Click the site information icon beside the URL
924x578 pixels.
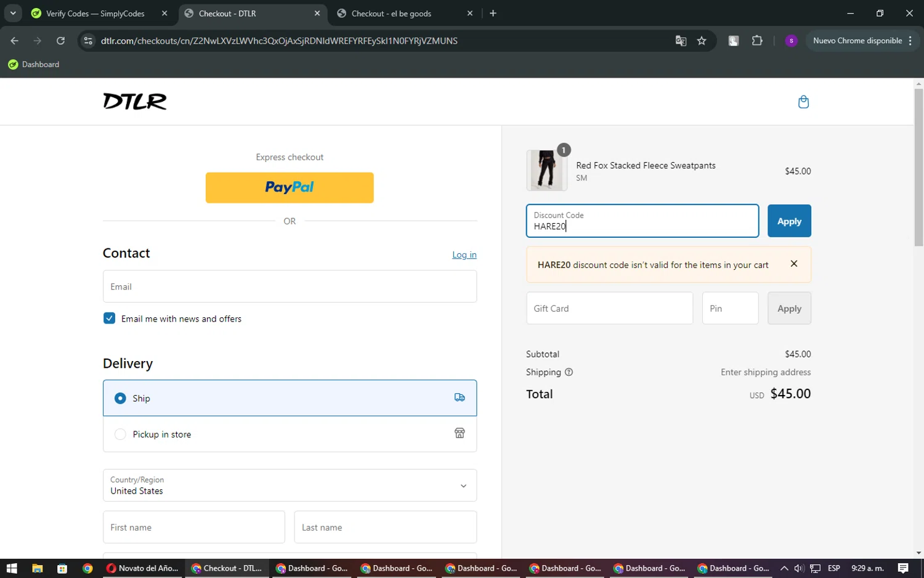[x=88, y=41]
